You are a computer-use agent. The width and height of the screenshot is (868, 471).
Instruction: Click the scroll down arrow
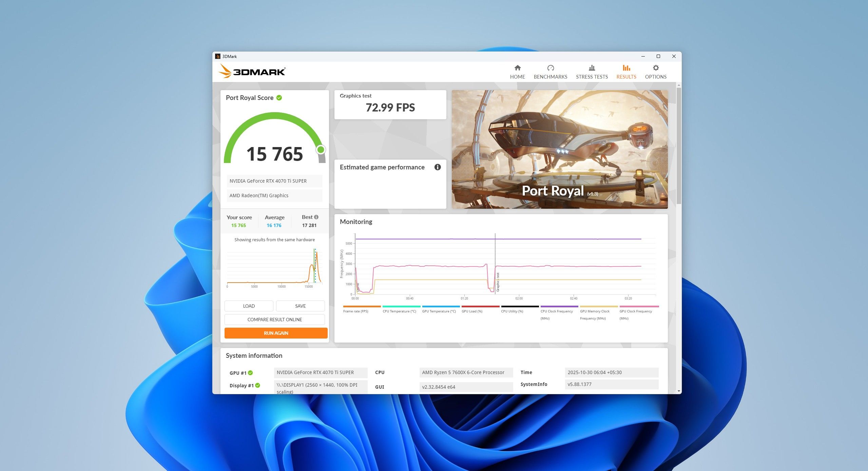coord(678,391)
